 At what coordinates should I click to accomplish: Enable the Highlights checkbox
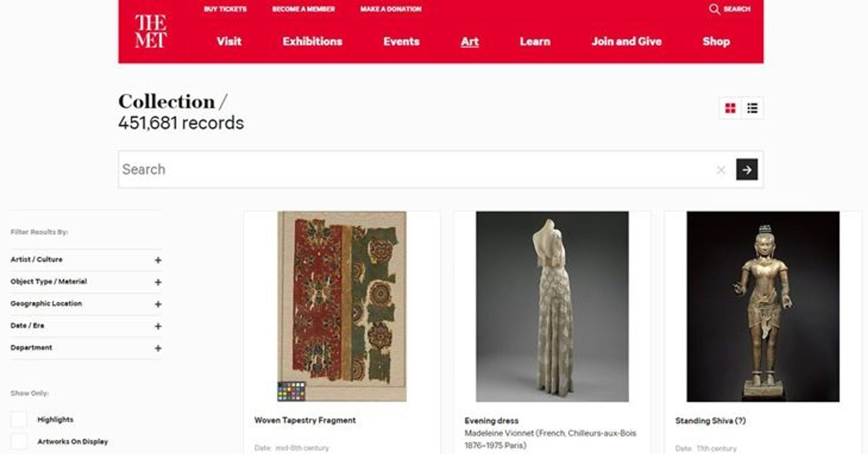(x=19, y=420)
